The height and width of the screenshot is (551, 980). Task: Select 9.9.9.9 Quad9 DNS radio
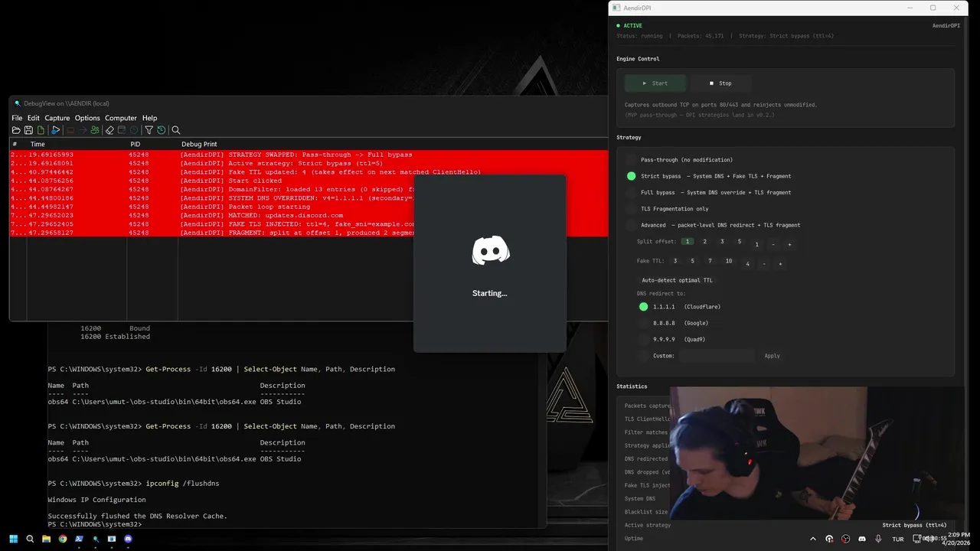pyautogui.click(x=644, y=339)
